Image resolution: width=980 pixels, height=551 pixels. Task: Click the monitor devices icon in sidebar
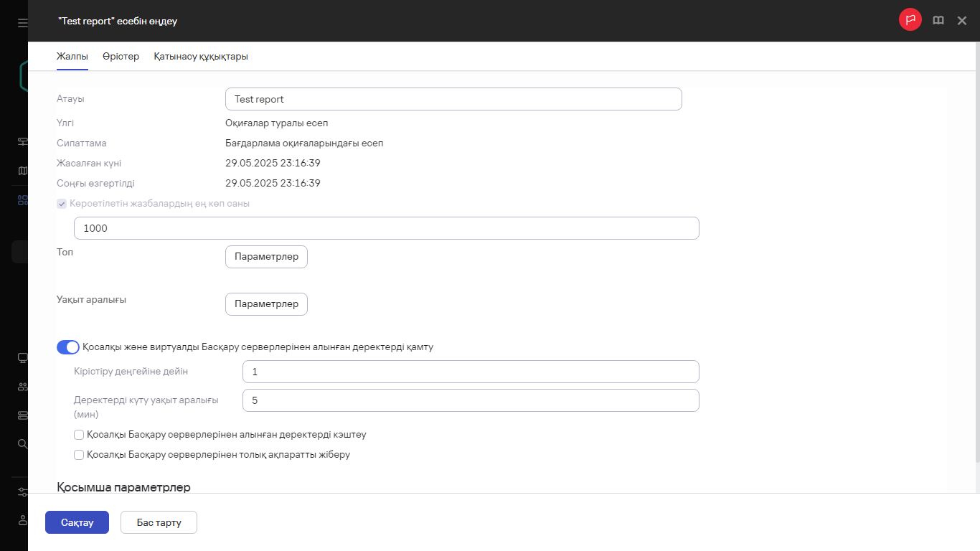(22, 358)
